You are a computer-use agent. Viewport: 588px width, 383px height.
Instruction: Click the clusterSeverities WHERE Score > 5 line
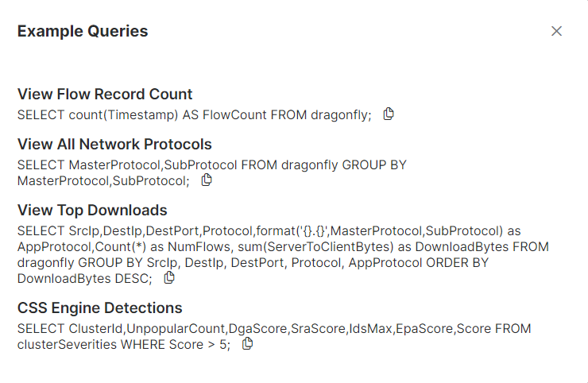pos(123,344)
